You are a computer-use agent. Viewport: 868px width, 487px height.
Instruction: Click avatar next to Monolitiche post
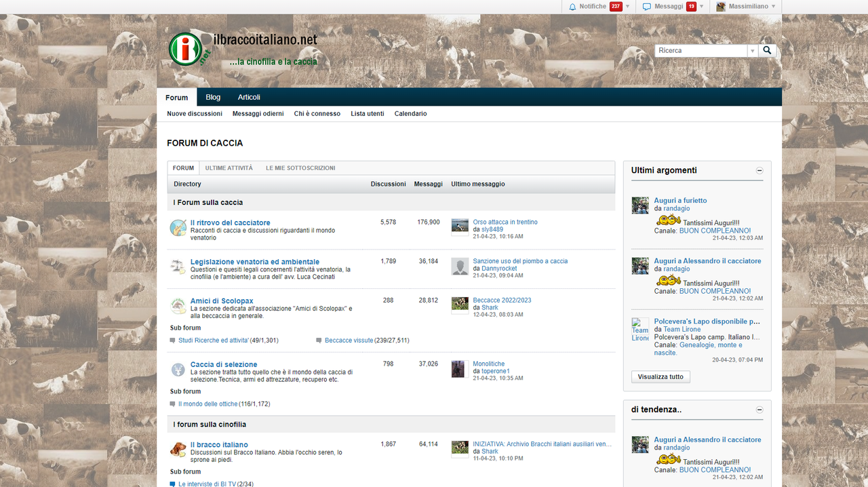coord(459,369)
